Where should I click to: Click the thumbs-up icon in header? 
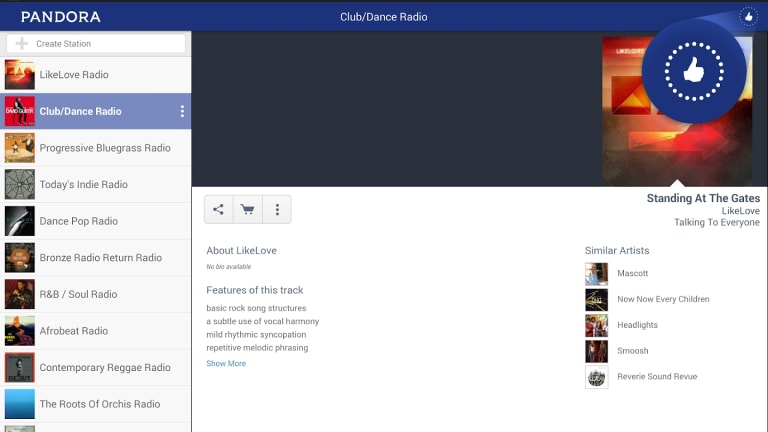point(748,17)
